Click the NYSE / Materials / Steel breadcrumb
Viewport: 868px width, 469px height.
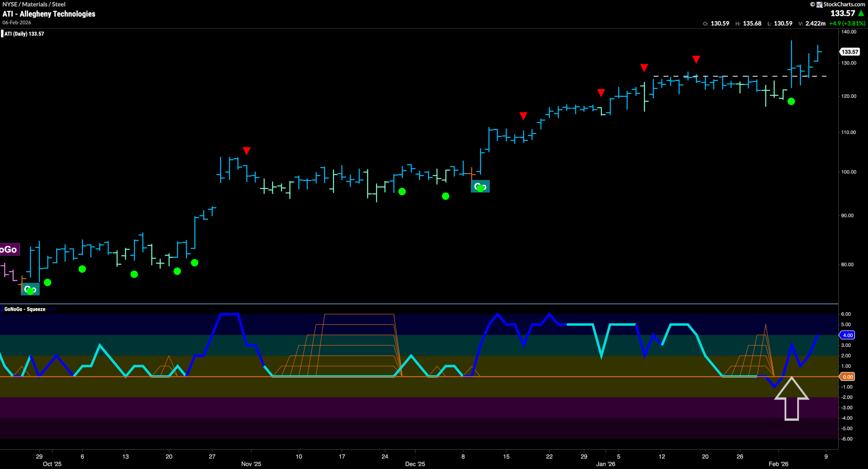[34, 4]
